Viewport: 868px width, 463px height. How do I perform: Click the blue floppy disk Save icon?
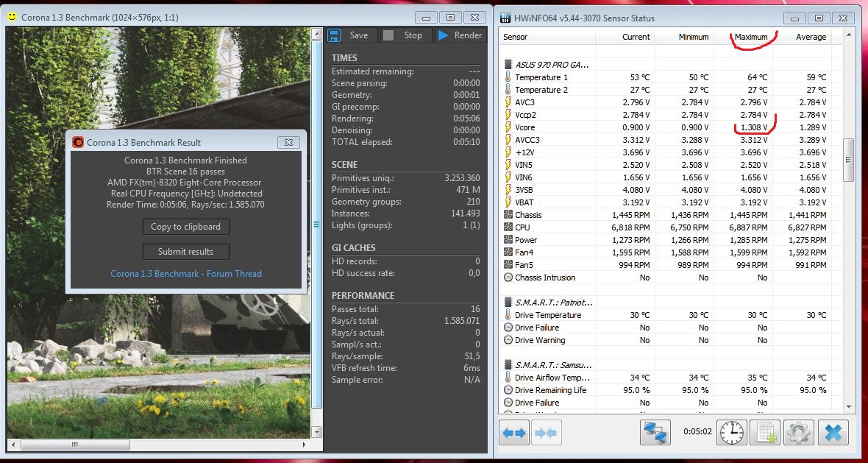coord(335,35)
